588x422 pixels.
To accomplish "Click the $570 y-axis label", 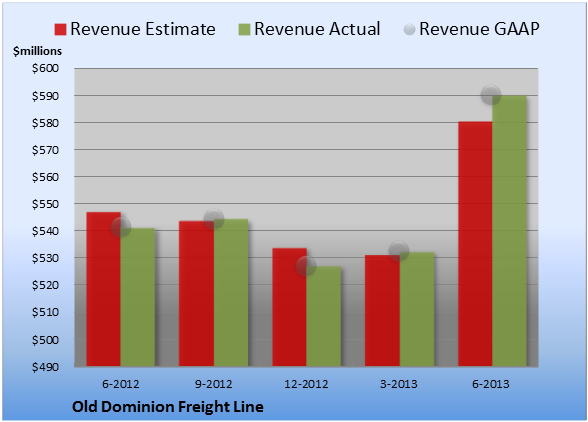I will 45,150.
